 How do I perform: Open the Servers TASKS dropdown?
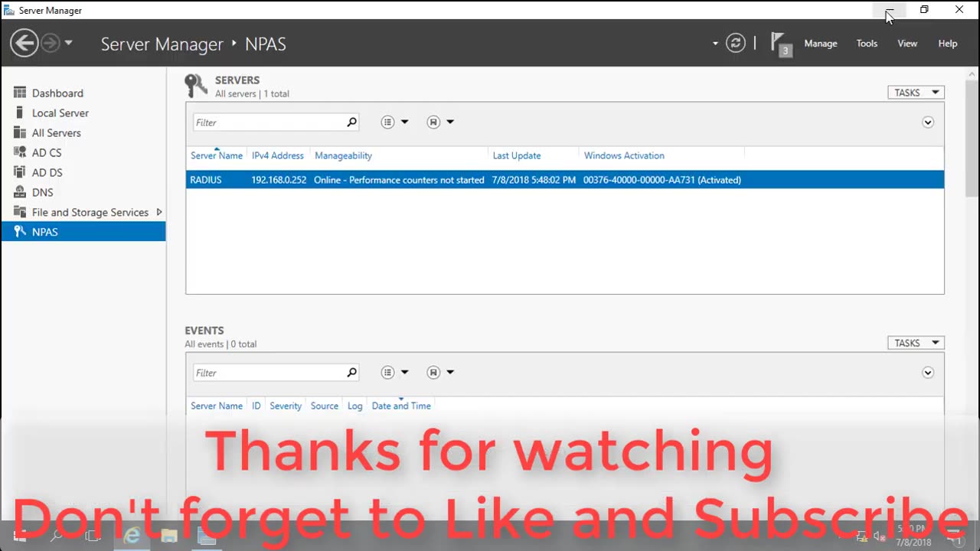pos(916,93)
